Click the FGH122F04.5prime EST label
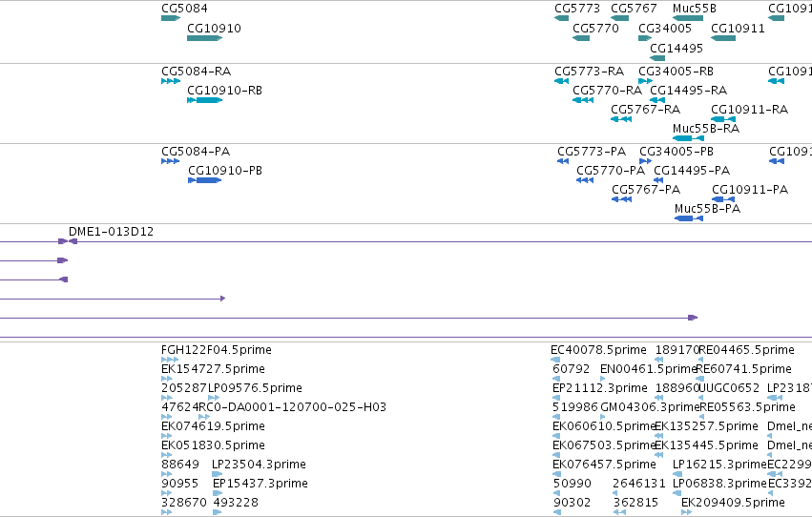812x517 pixels. click(217, 350)
